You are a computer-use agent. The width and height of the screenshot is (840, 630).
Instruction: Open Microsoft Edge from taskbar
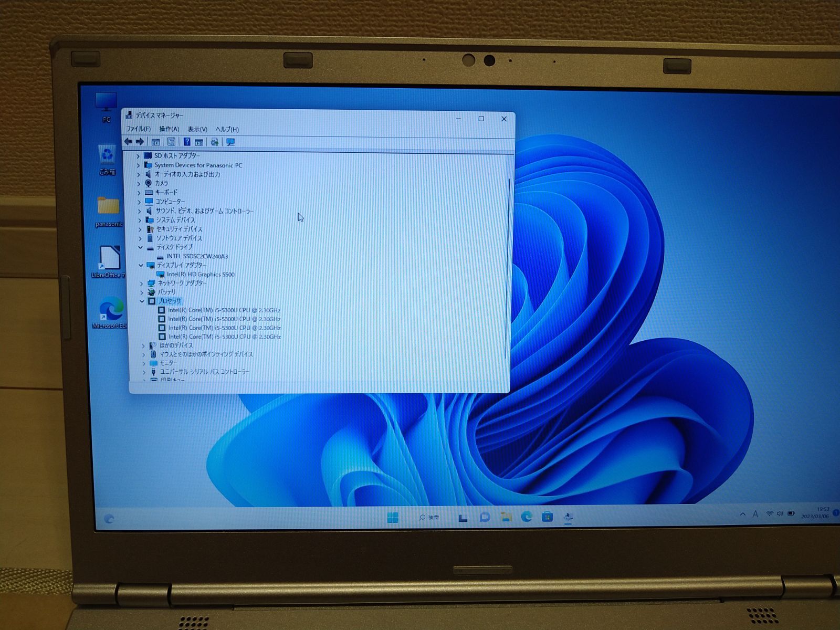527,517
